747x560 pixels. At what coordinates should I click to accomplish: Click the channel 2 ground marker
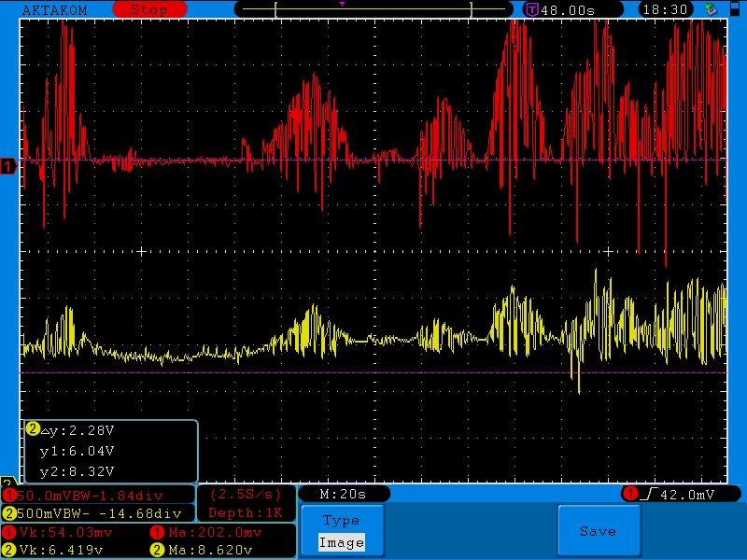coord(7,482)
